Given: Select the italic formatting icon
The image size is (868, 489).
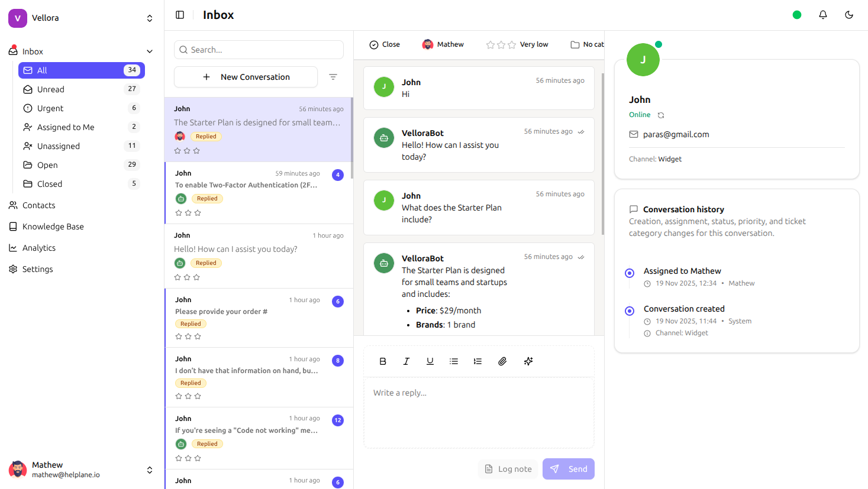Looking at the screenshot, I should point(406,361).
